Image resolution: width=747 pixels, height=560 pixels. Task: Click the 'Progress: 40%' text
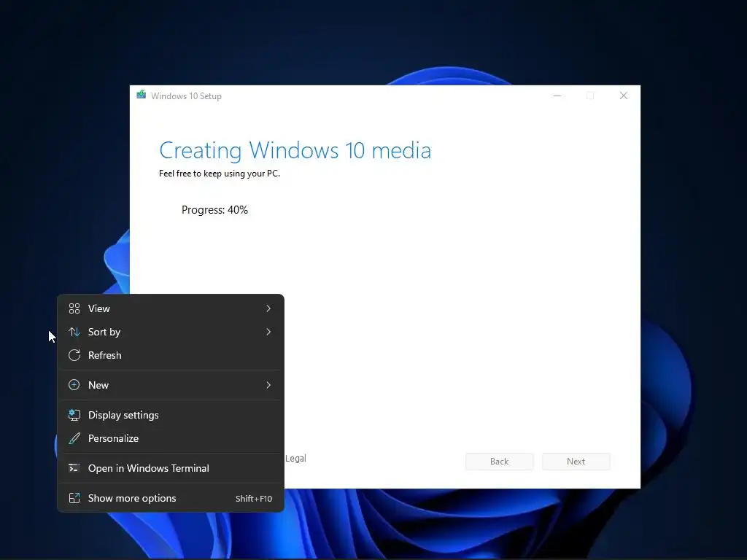pyautogui.click(x=215, y=210)
